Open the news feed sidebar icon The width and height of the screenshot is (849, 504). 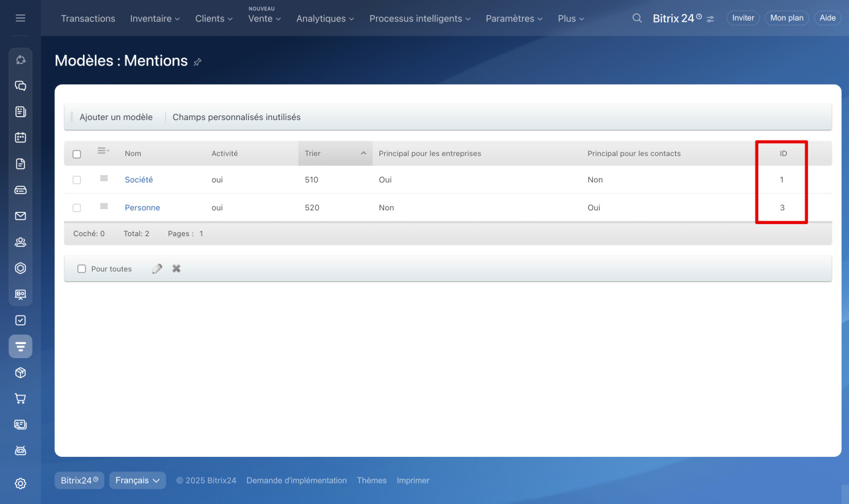pos(21,111)
